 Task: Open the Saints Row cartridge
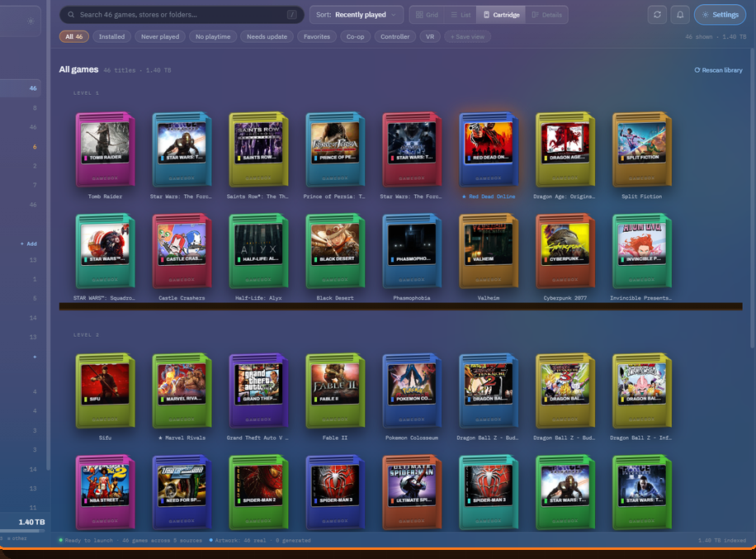pos(258,149)
